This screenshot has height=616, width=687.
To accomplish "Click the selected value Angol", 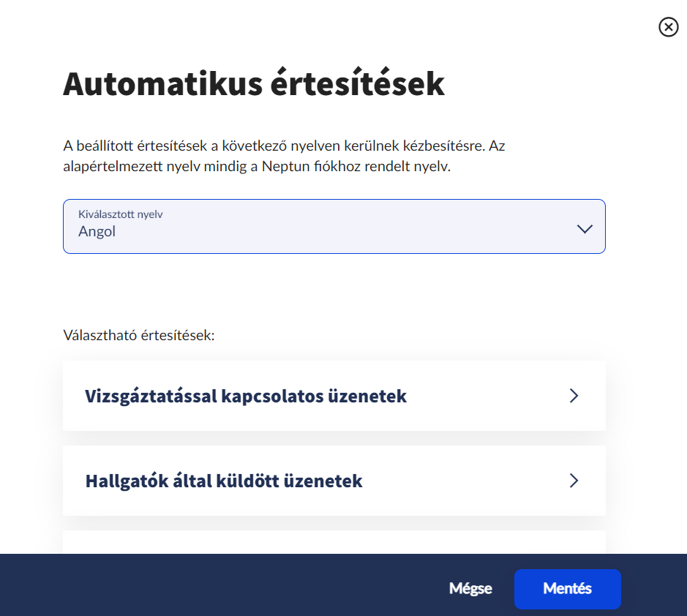I will click(x=97, y=233).
